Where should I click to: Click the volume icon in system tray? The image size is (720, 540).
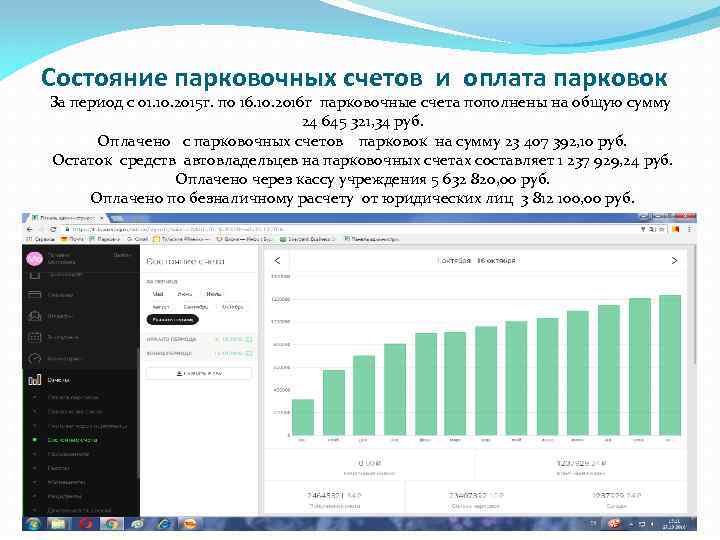652,523
